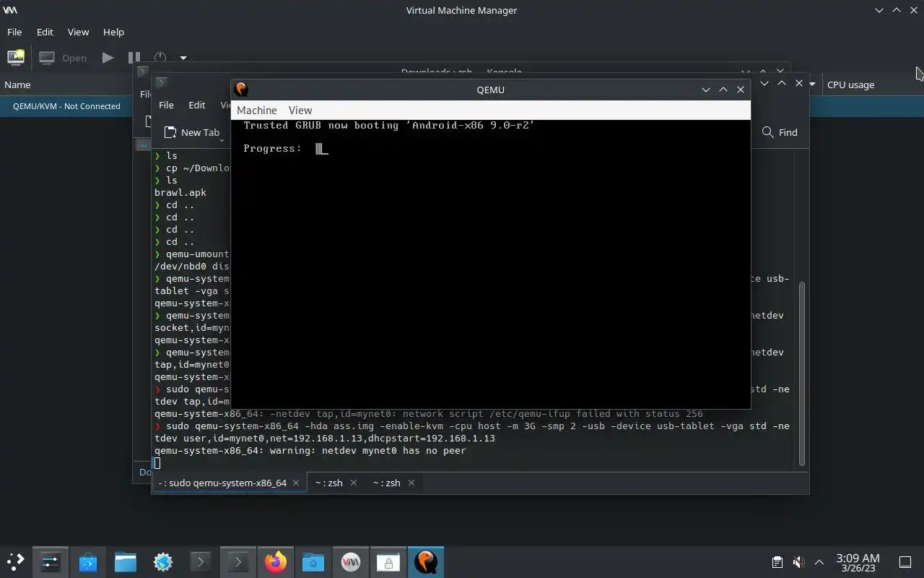Click inside the QEMU boot screen display
Image resolution: width=924 pixels, height=578 pixels.
491,264
